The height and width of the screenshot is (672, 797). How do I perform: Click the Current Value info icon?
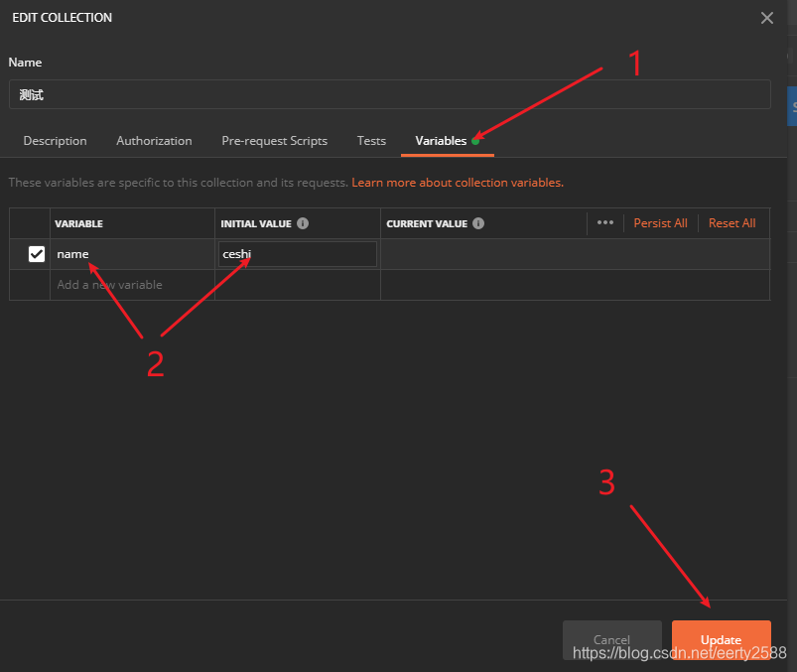[x=478, y=223]
